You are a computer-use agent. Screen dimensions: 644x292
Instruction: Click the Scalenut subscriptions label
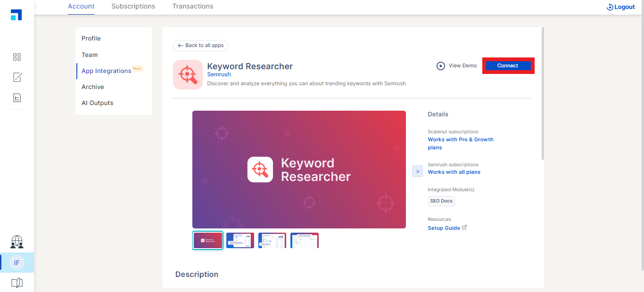(453, 132)
